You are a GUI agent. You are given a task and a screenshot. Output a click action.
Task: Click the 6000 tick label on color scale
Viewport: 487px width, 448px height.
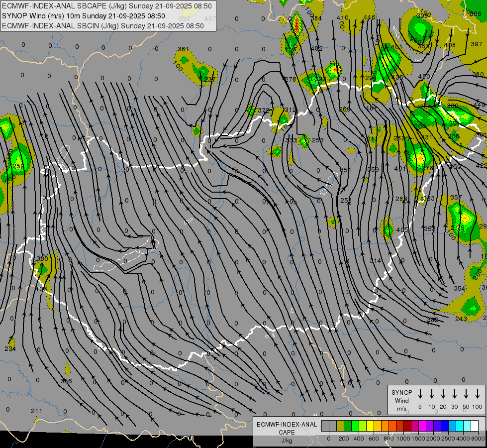pyautogui.click(x=479, y=439)
